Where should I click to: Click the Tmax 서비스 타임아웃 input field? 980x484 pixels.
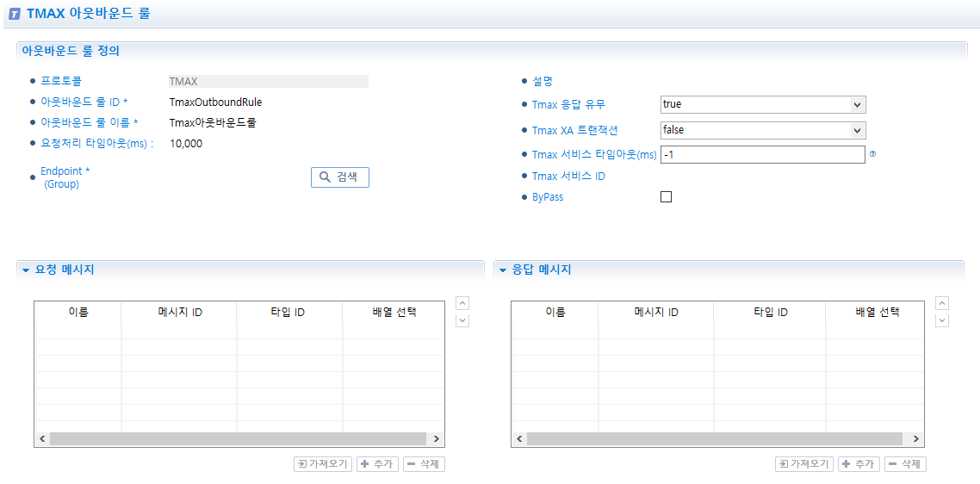[x=762, y=154]
